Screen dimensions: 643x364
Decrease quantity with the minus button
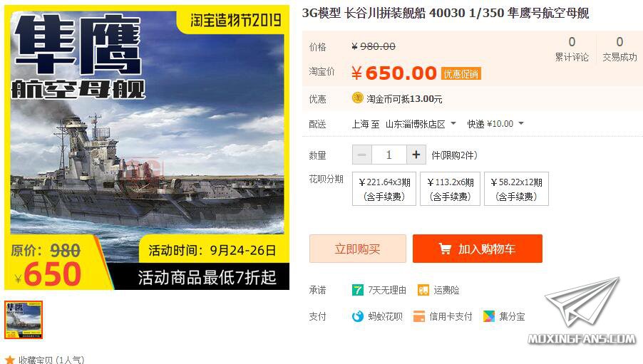[362, 155]
